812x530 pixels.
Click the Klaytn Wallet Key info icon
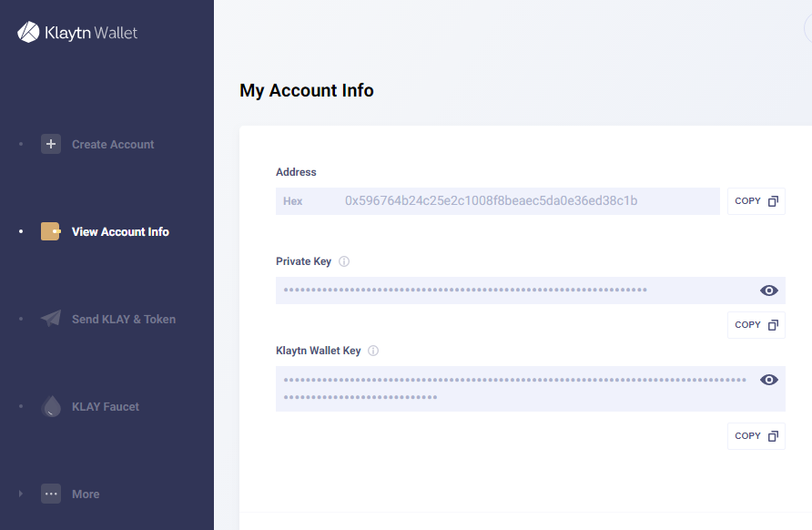[373, 351]
